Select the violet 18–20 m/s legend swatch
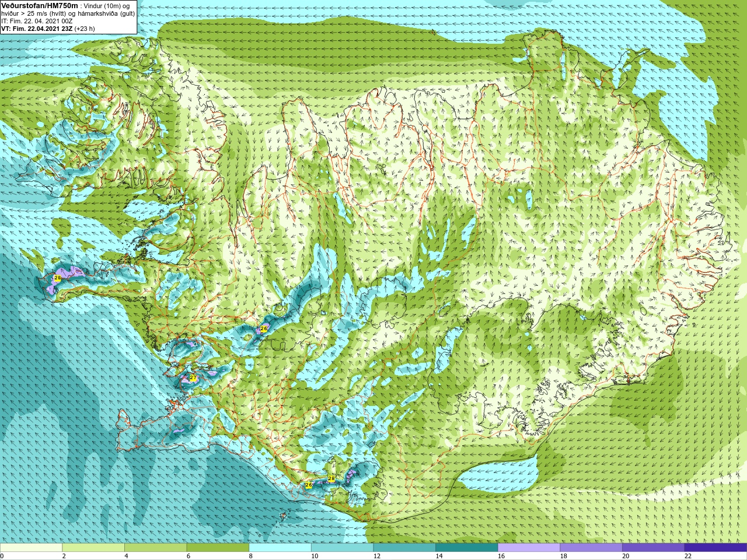The width and height of the screenshot is (747, 560). coord(591,548)
